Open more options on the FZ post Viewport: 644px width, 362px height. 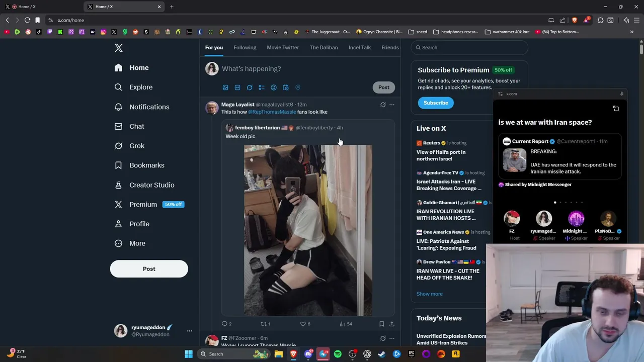pyautogui.click(x=392, y=338)
